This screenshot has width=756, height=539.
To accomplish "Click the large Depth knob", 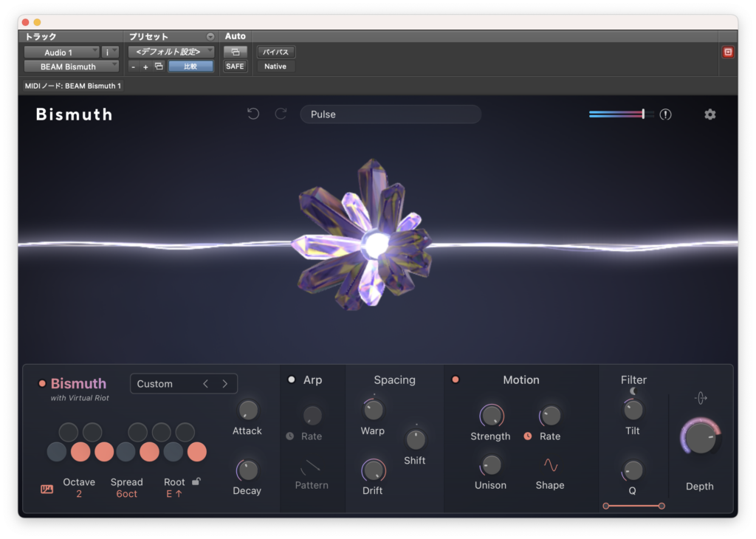I will click(701, 437).
